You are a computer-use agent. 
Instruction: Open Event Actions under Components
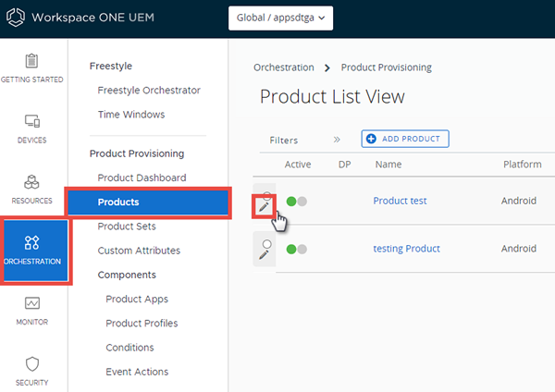click(x=137, y=372)
